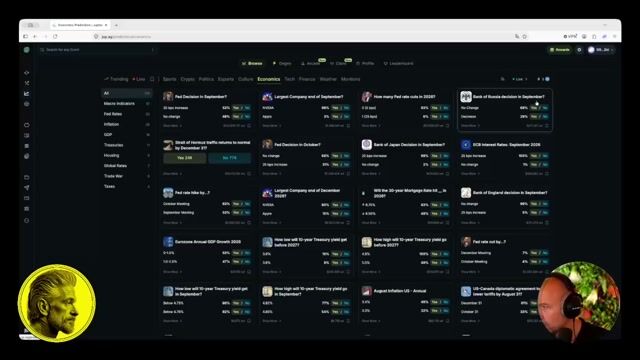Open Eurozone Annual GDP Growth market
The height and width of the screenshot is (360, 640).
click(208, 242)
